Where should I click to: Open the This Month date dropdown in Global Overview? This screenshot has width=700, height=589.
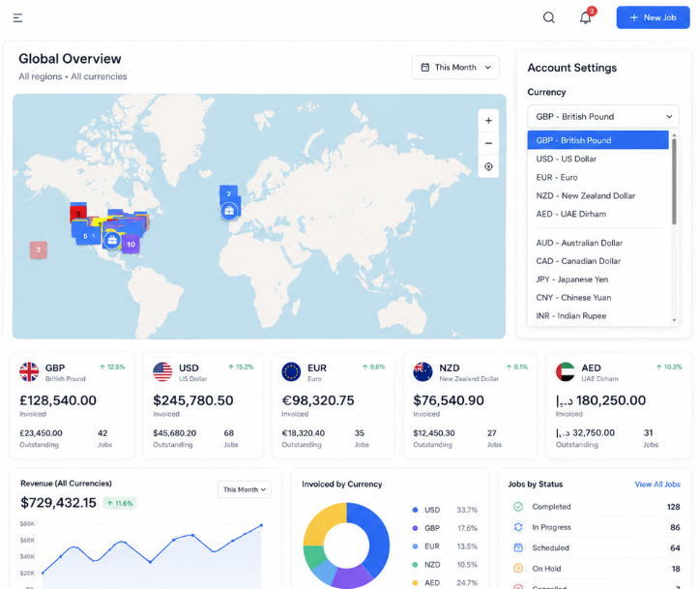pos(455,68)
